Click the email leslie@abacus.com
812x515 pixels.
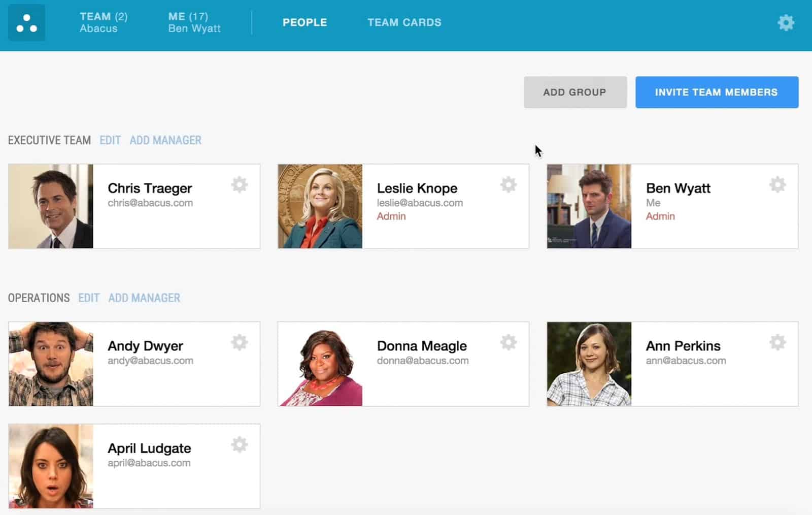click(x=420, y=203)
